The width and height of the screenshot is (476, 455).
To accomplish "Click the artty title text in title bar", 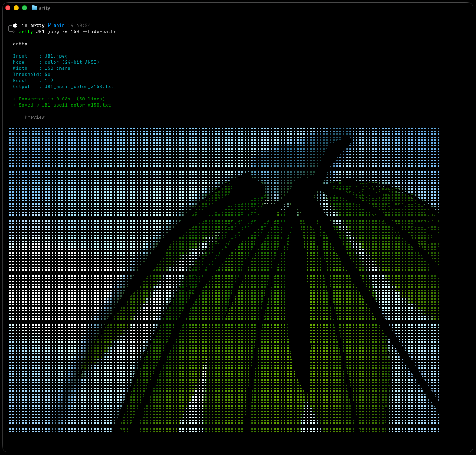I will 45,8.
